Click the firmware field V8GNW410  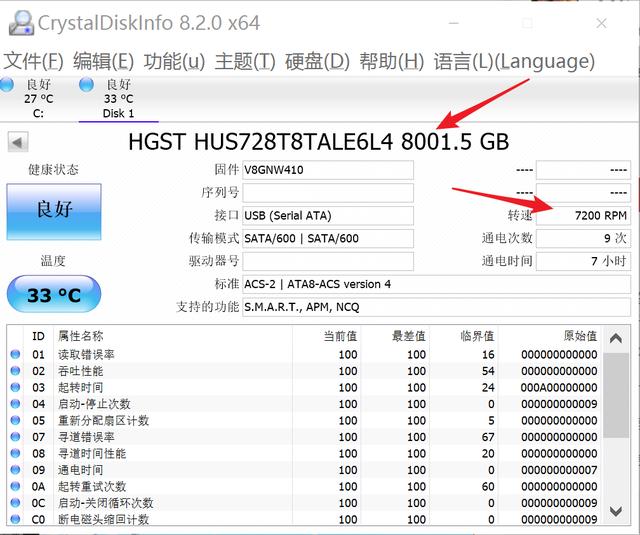tap(328, 170)
